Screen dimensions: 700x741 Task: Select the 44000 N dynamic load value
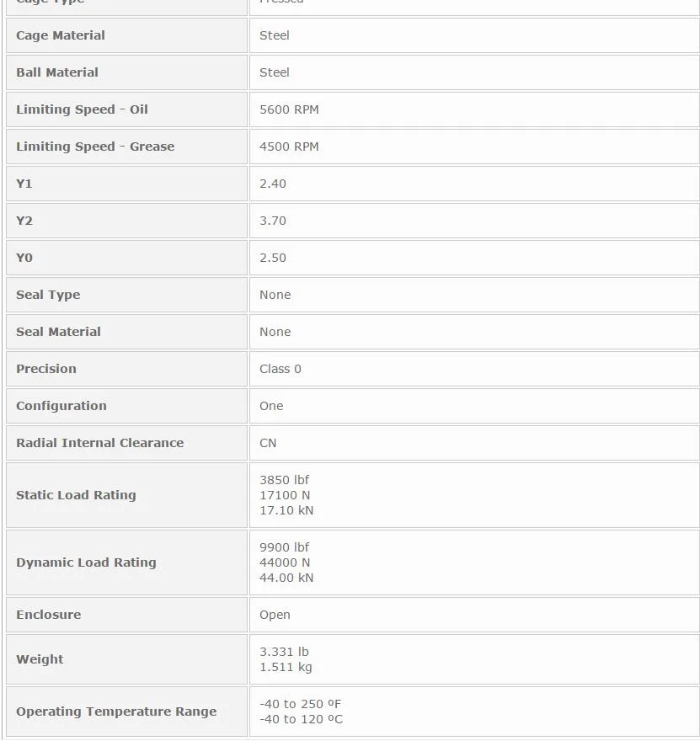click(x=285, y=562)
